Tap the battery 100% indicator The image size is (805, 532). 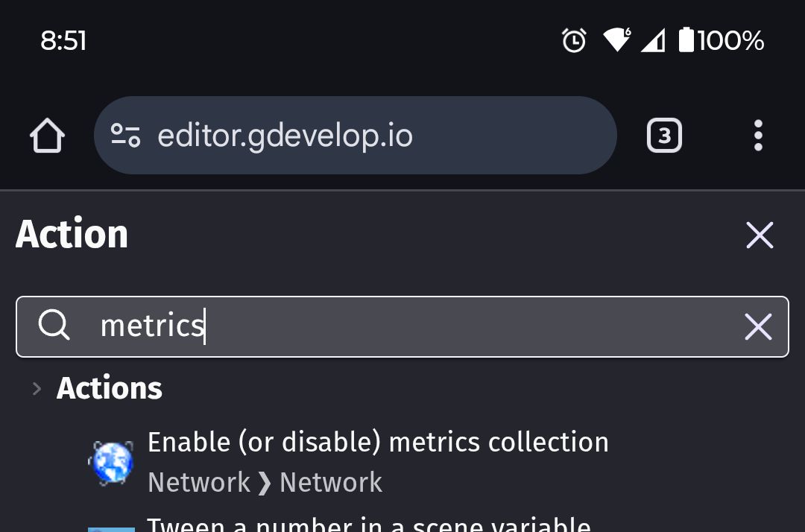coord(721,40)
